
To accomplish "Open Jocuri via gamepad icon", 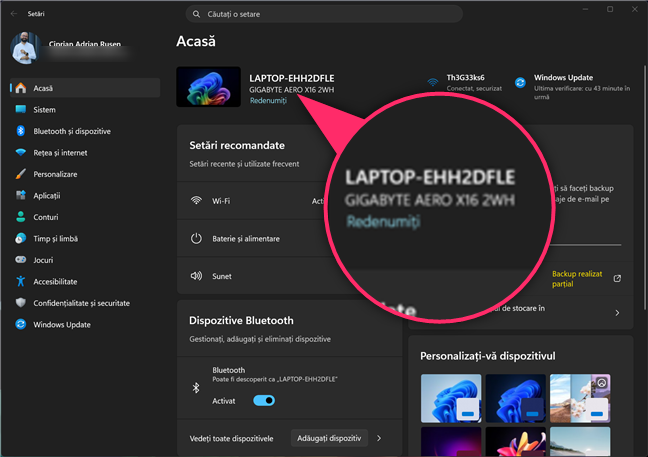I will click(x=21, y=259).
